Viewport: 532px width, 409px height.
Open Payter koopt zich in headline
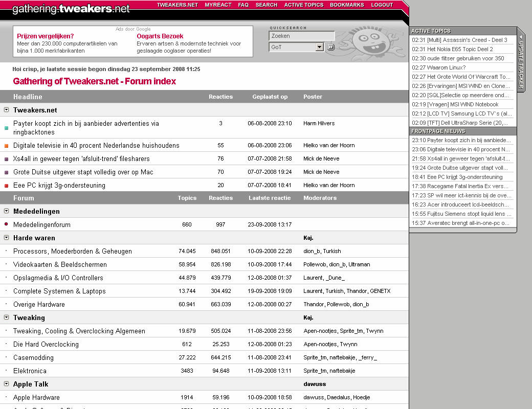point(86,128)
